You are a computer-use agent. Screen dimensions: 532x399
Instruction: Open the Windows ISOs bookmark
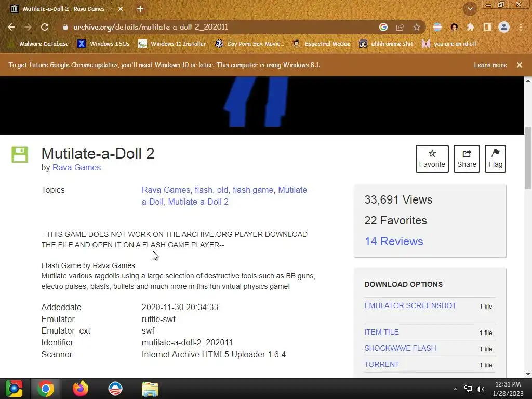[103, 44]
